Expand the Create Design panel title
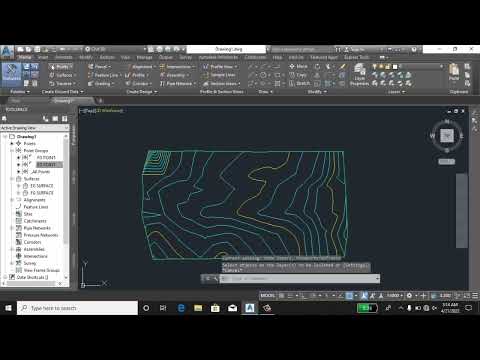This screenshot has width=480, height=360. [142, 92]
